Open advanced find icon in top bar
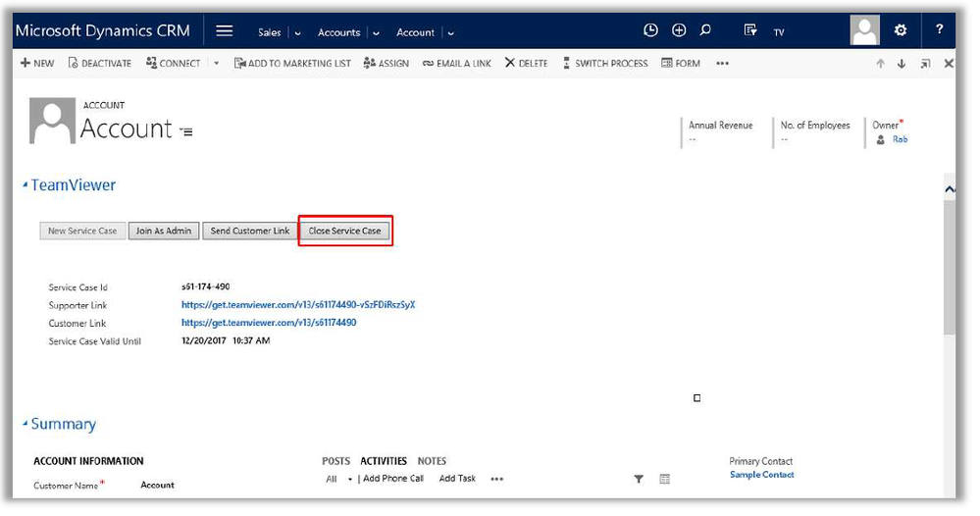980x516 pixels. click(750, 31)
